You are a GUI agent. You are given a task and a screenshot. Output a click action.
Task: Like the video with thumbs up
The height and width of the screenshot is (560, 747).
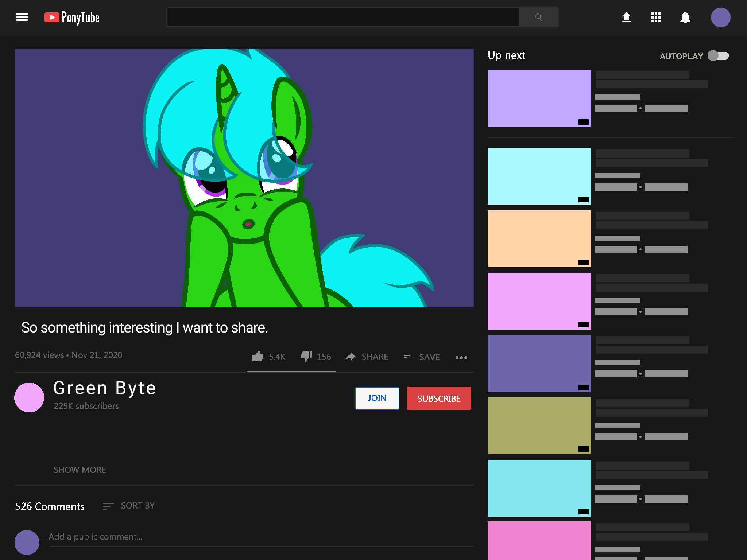[258, 356]
